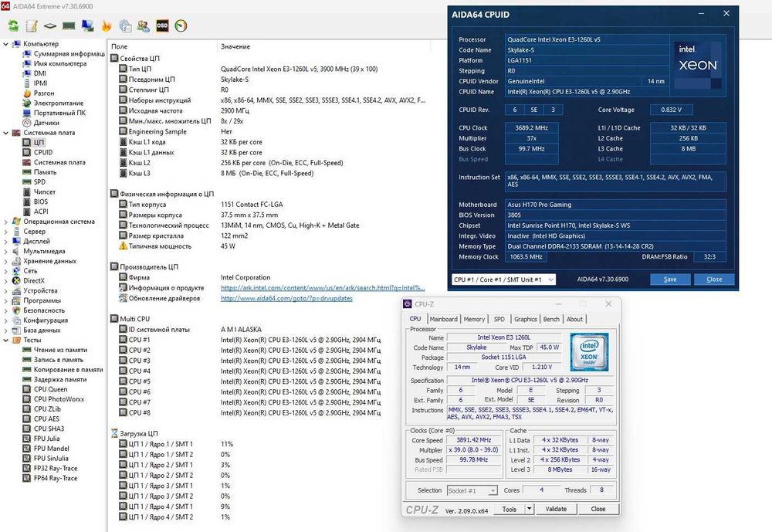Image resolution: width=772 pixels, height=532 pixels.
Task: Expand the Хранение данных node
Action: pos(6,261)
